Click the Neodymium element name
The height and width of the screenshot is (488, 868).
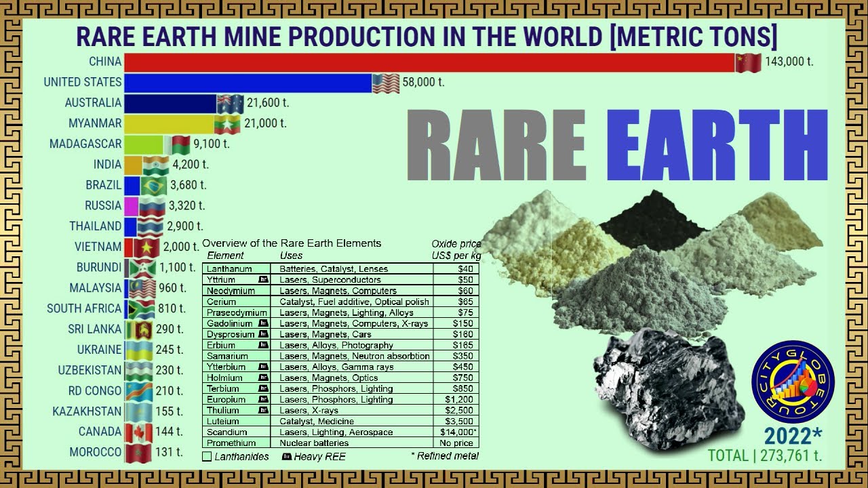click(231, 291)
